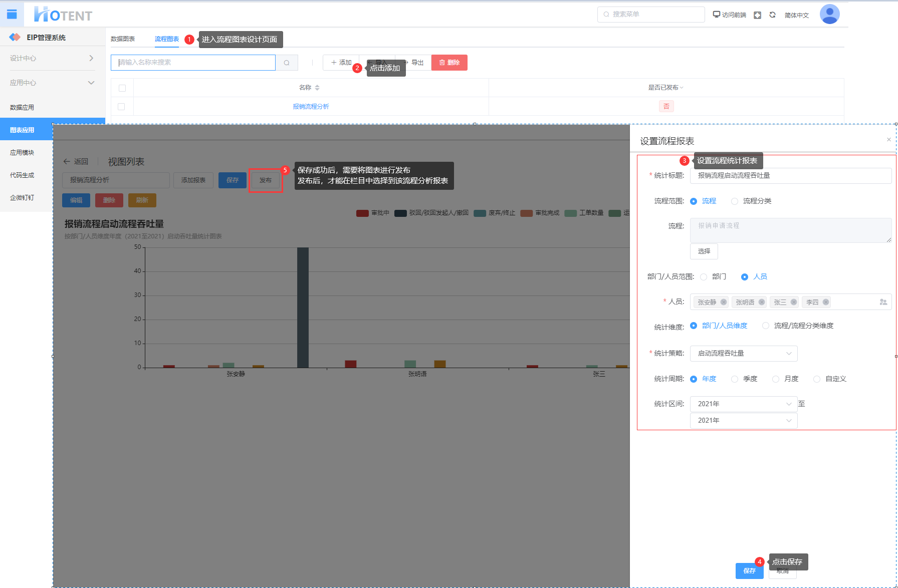Toggle the 工单数量 legend item
The height and width of the screenshot is (588, 898).
pyautogui.click(x=584, y=213)
